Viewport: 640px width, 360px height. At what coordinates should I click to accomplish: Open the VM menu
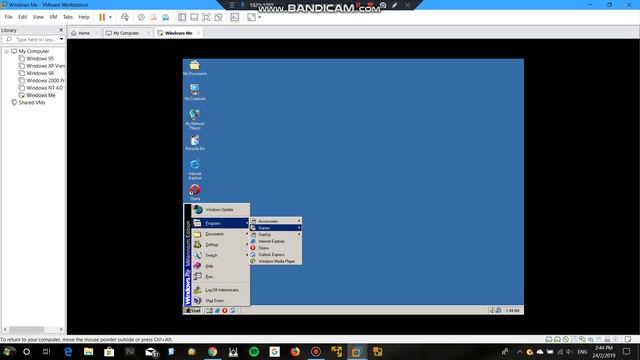[x=53, y=17]
